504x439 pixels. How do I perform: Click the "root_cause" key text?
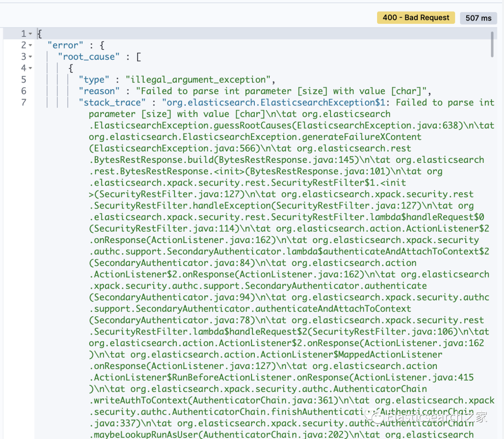pos(89,57)
